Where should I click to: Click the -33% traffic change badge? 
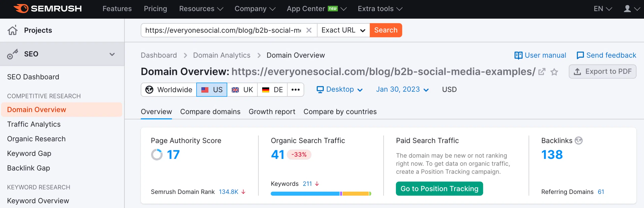(x=299, y=155)
